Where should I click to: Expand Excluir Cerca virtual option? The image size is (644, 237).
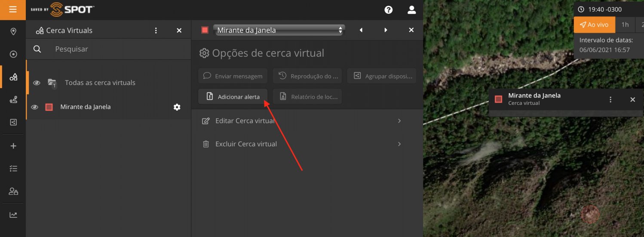pos(301,144)
